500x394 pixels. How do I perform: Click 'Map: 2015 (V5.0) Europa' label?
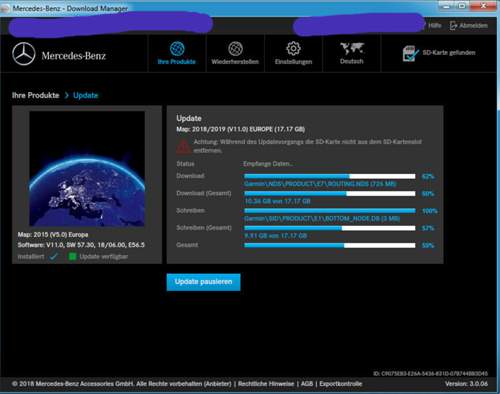(53, 235)
